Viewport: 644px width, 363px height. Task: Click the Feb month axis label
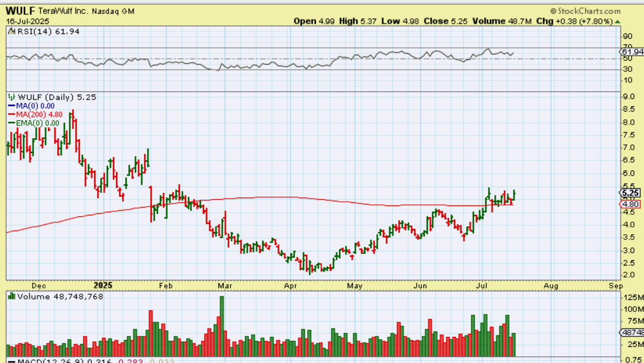165,286
